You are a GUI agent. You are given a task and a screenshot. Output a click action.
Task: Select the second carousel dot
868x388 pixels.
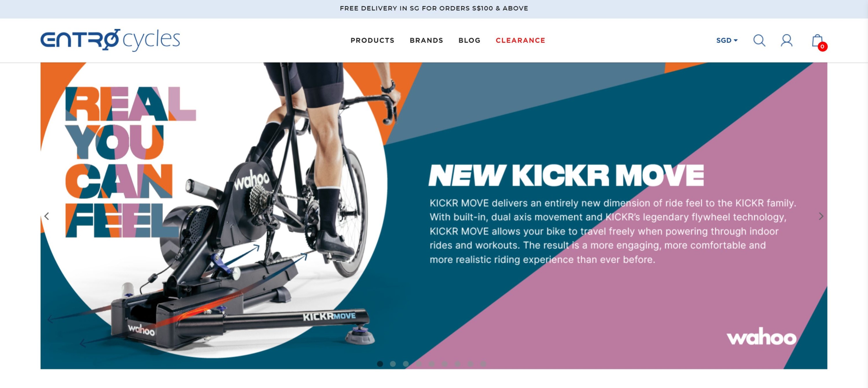point(393,364)
